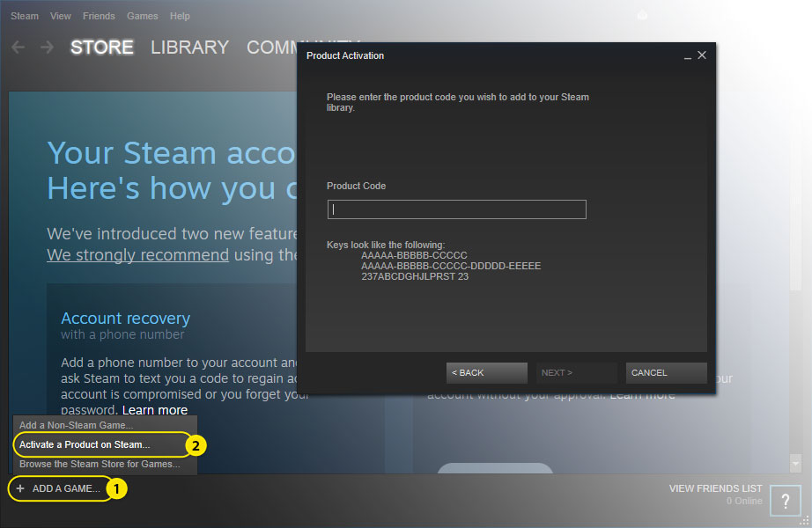This screenshot has width=812, height=528.
Task: Switch to the LIBRARY tab
Action: 189,48
